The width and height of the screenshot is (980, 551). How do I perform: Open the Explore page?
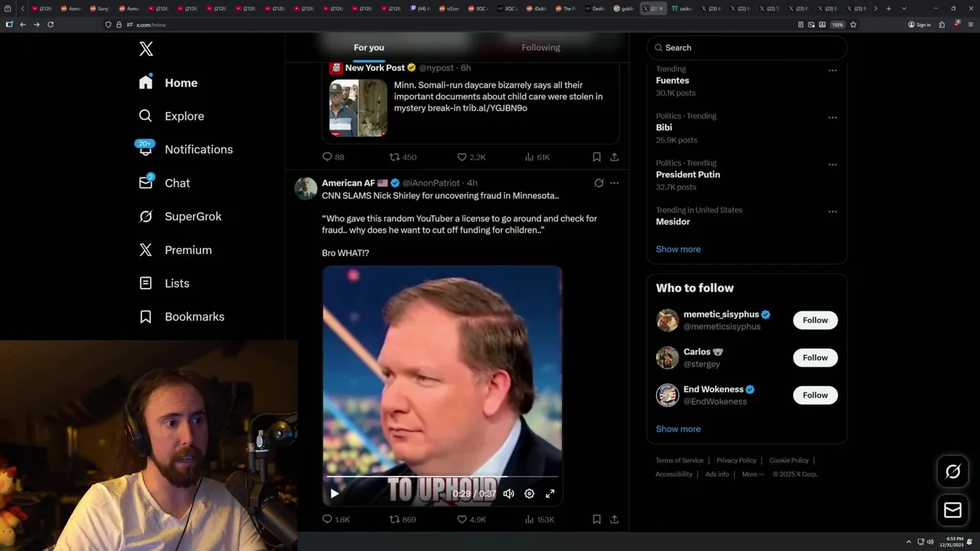click(x=171, y=116)
